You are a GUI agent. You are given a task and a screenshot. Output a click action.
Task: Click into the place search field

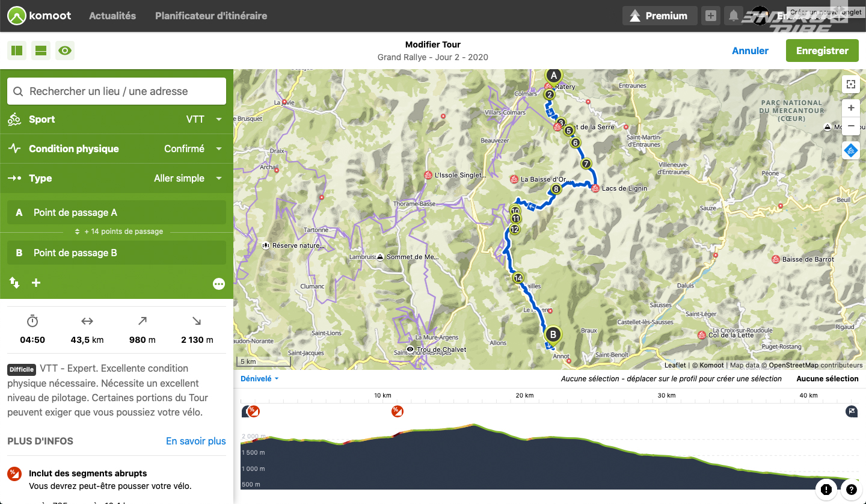click(117, 91)
